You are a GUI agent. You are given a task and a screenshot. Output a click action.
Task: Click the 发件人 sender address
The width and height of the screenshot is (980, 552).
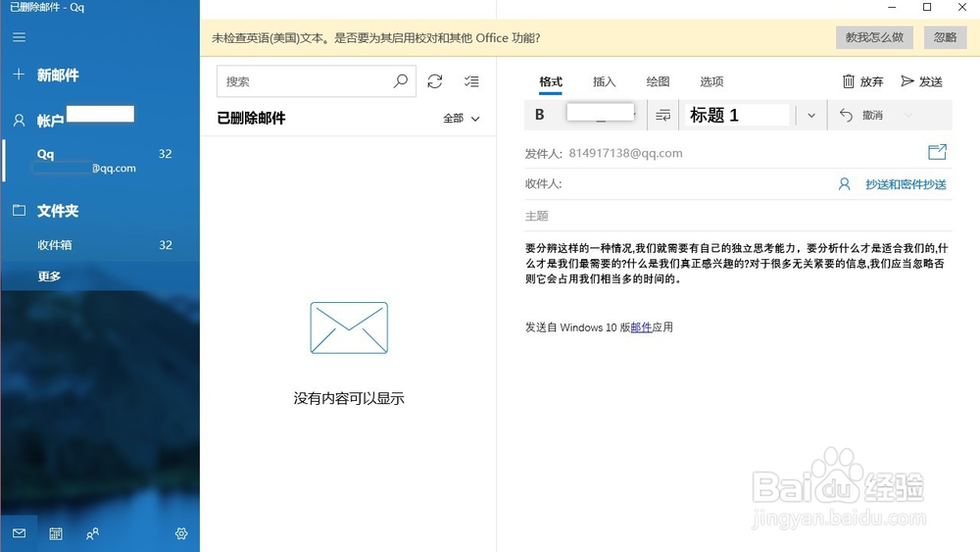625,153
